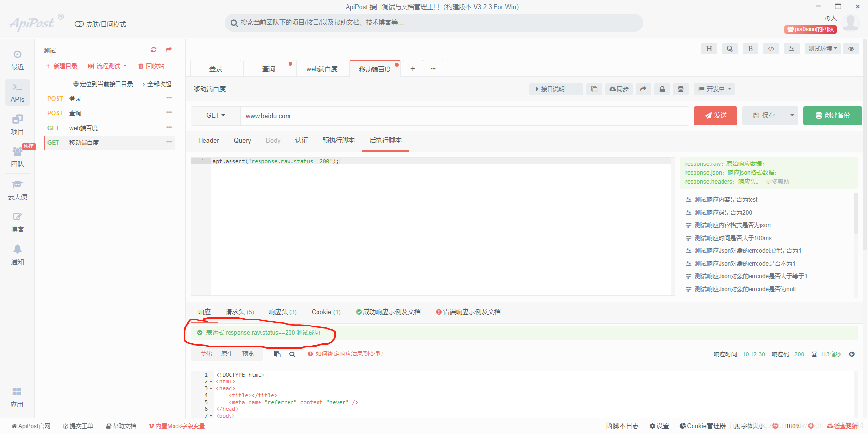Open the 应用 apps grid icon

[17, 398]
